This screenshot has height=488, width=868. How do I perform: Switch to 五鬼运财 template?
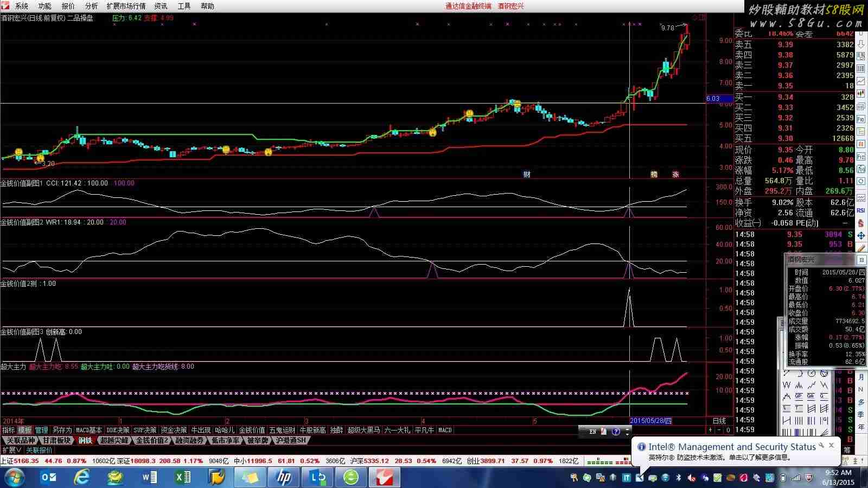click(282, 430)
